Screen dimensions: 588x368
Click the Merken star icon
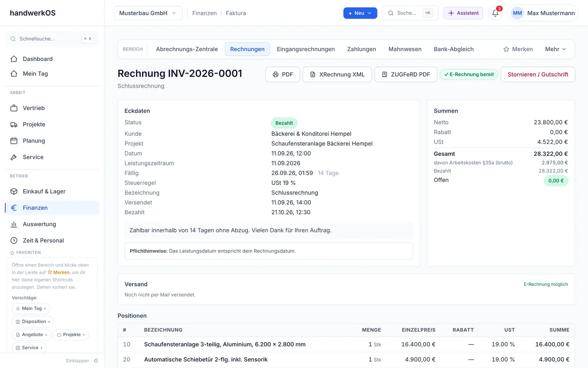[506, 49]
